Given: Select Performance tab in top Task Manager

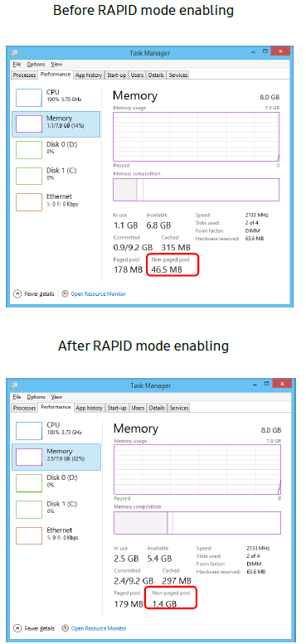Looking at the screenshot, I should point(55,75).
